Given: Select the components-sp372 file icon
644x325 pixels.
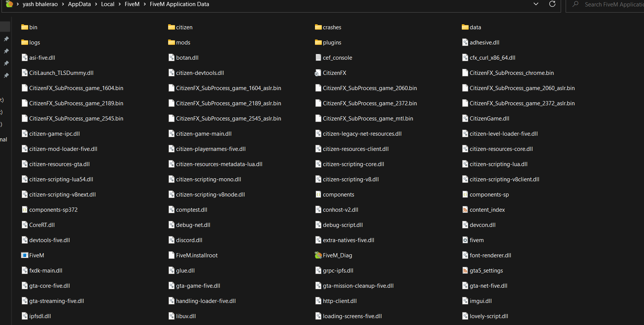Looking at the screenshot, I should [x=25, y=209].
